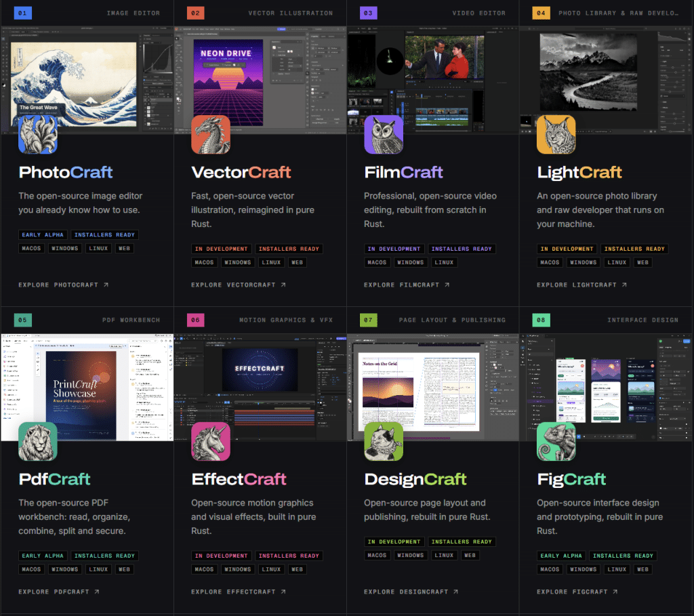Open the Explore PhotoCraft link
Image resolution: width=694 pixels, height=616 pixels.
pyautogui.click(x=63, y=285)
